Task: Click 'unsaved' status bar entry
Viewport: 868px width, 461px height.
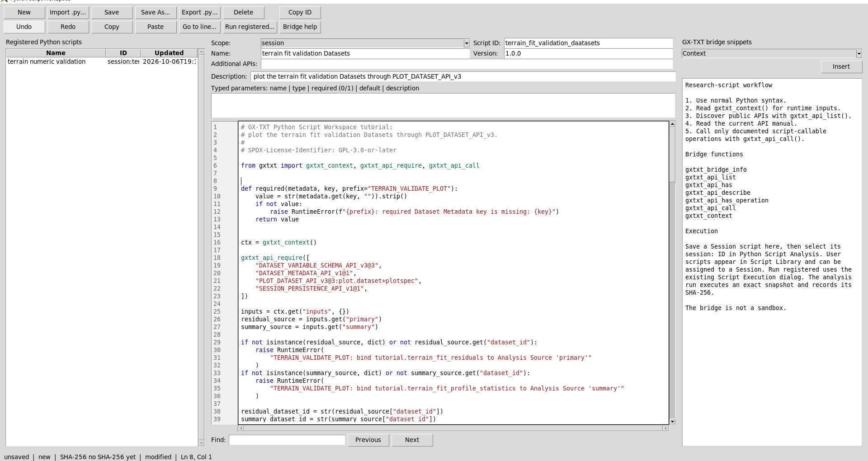Action: [x=17, y=457]
